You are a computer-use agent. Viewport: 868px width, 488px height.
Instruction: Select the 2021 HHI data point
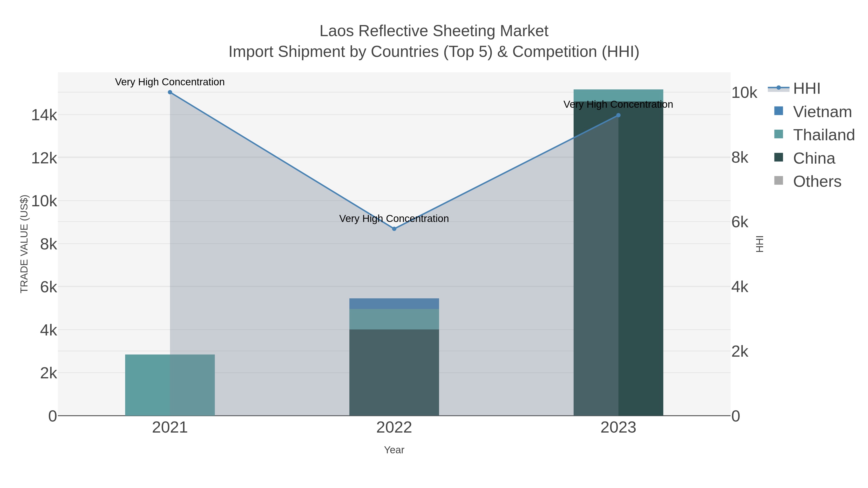tap(170, 92)
